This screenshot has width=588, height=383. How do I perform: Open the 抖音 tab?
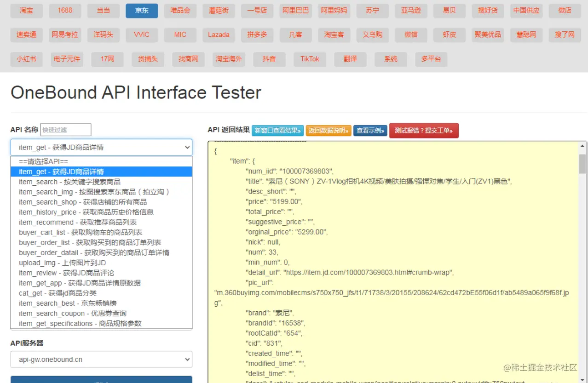269,59
